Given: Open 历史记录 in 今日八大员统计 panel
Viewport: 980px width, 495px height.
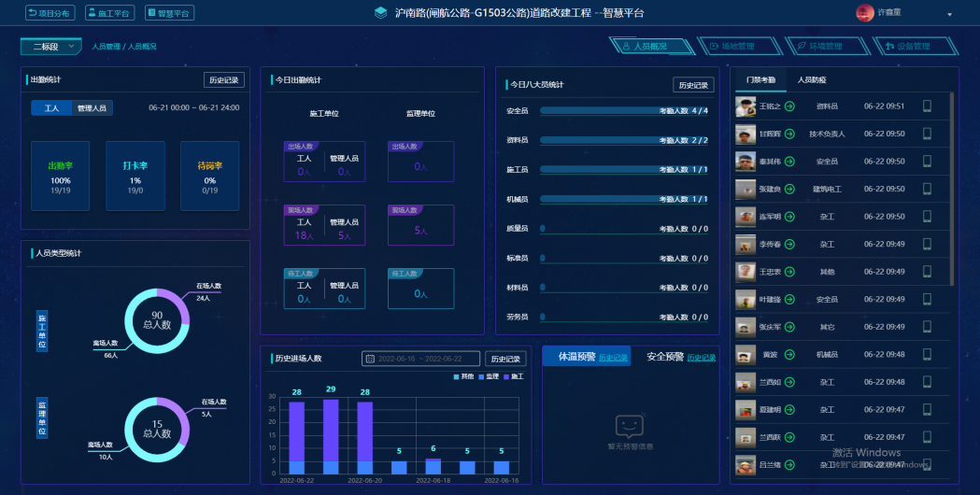Looking at the screenshot, I should (693, 85).
